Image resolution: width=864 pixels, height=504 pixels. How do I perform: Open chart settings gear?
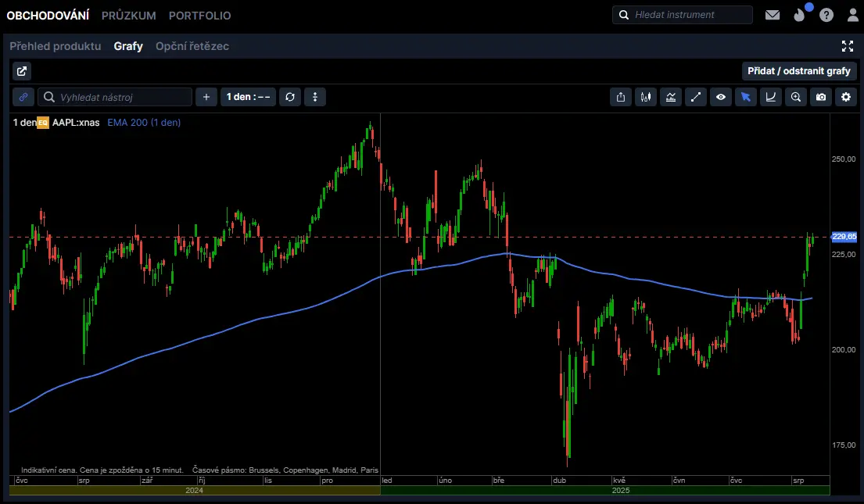click(x=846, y=97)
